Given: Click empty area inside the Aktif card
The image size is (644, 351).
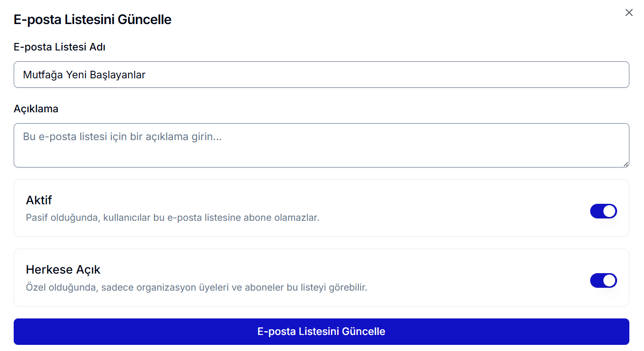Looking at the screenshot, I should click(x=449, y=208).
